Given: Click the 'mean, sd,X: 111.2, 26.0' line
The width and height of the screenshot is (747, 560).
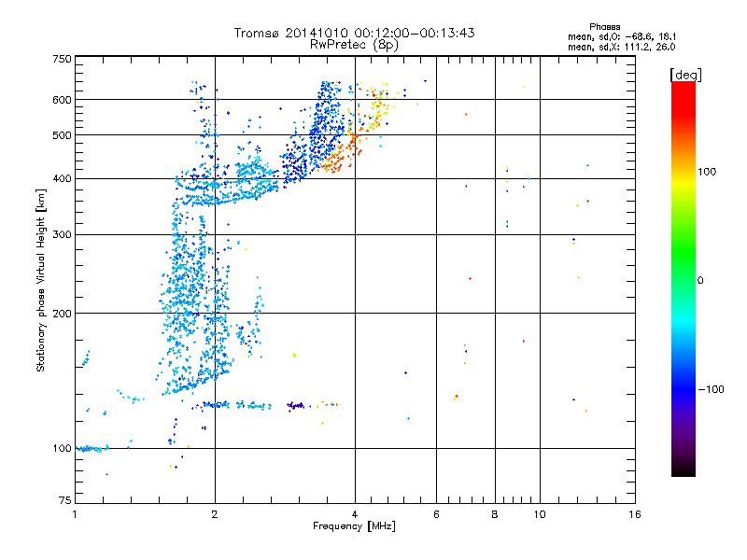Looking at the screenshot, I should [621, 47].
